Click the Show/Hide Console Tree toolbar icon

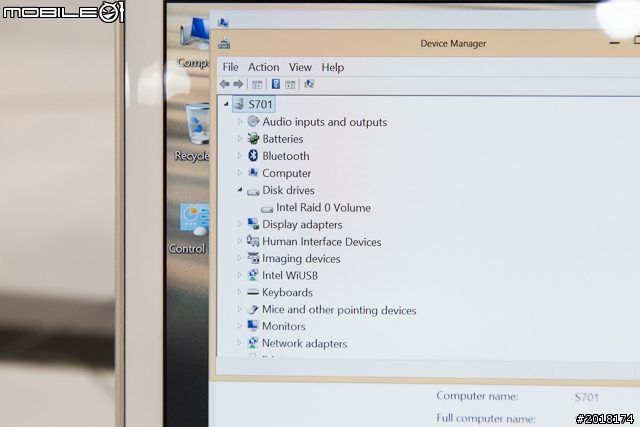click(x=257, y=85)
